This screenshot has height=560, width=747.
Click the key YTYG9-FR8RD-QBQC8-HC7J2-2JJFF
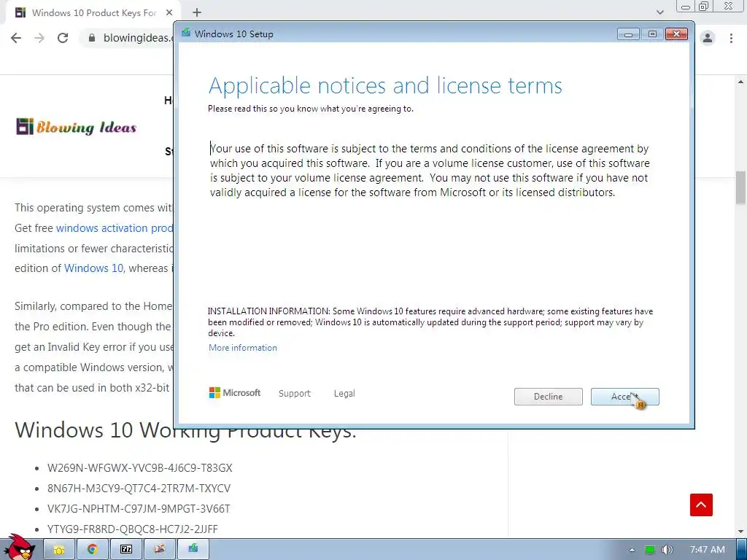tap(133, 529)
